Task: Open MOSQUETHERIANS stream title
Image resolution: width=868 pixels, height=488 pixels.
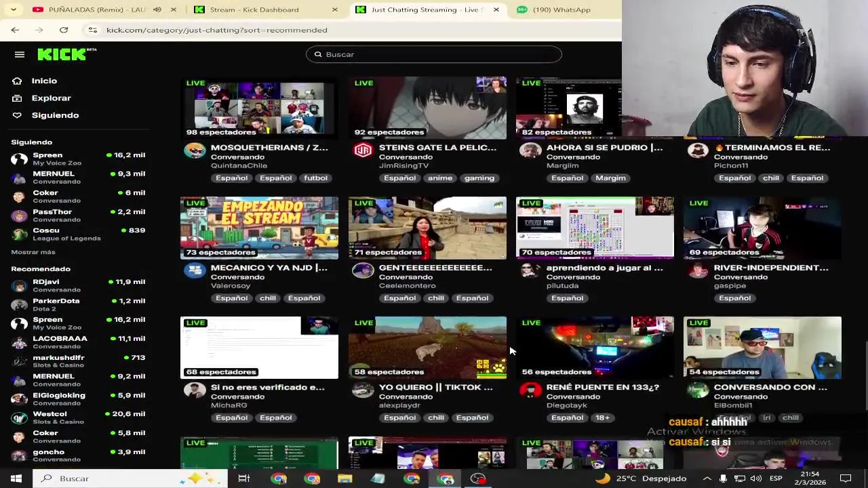Action: point(269,148)
